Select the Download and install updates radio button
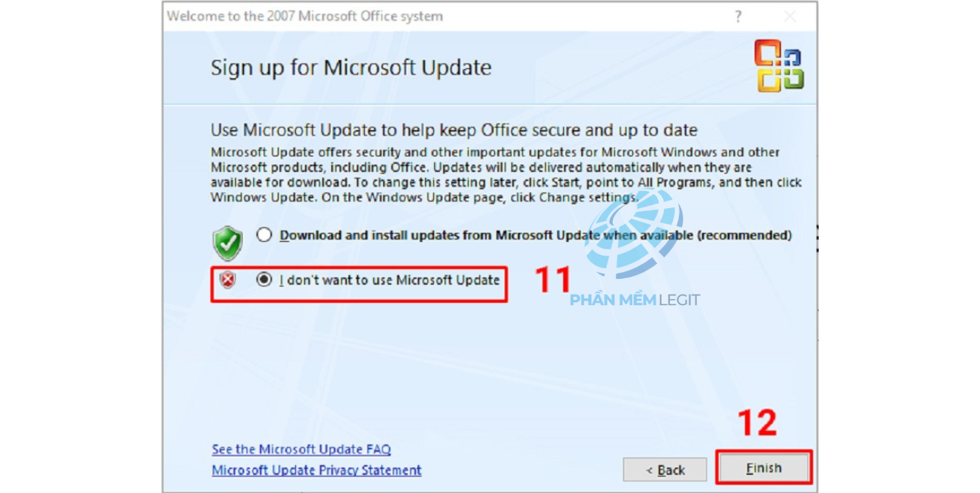 pyautogui.click(x=264, y=235)
